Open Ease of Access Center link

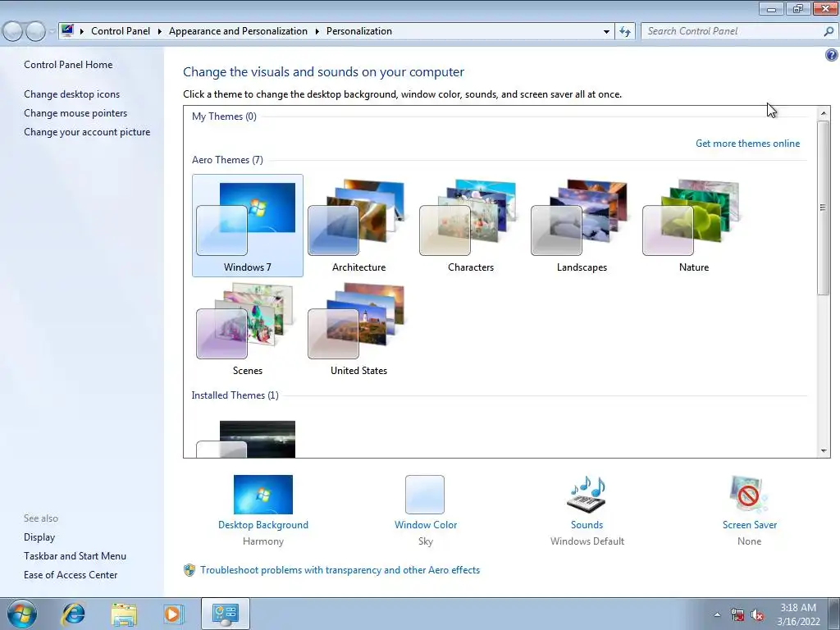click(x=71, y=575)
